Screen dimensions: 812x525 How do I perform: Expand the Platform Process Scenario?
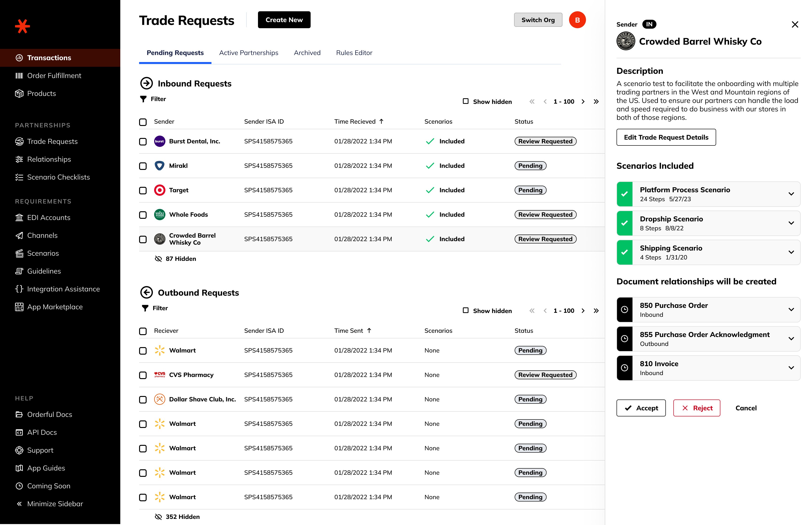tap(791, 194)
